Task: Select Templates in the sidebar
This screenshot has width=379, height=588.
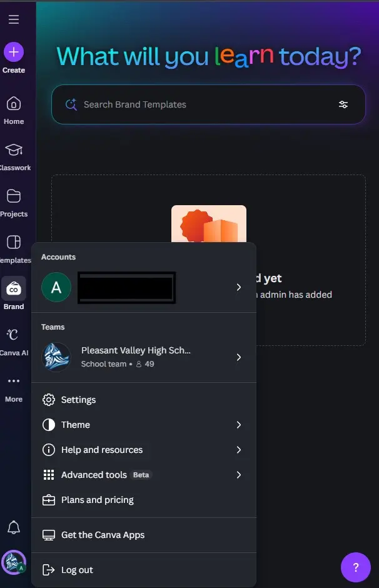Action: point(14,250)
